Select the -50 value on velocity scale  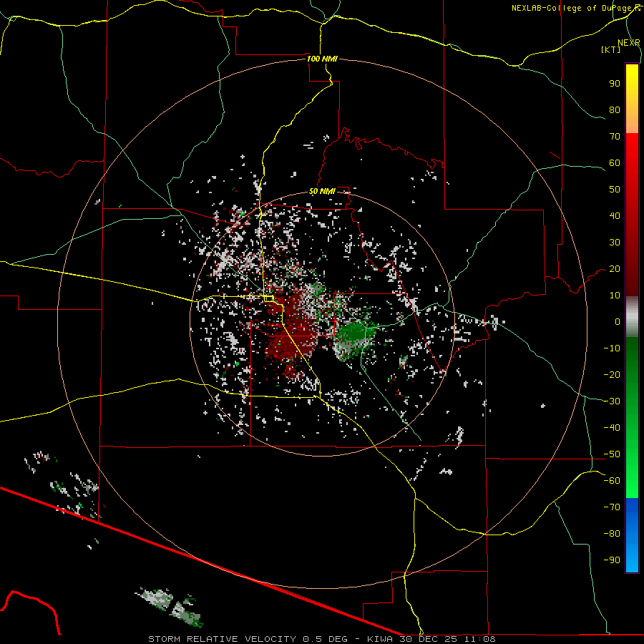[x=612, y=454]
